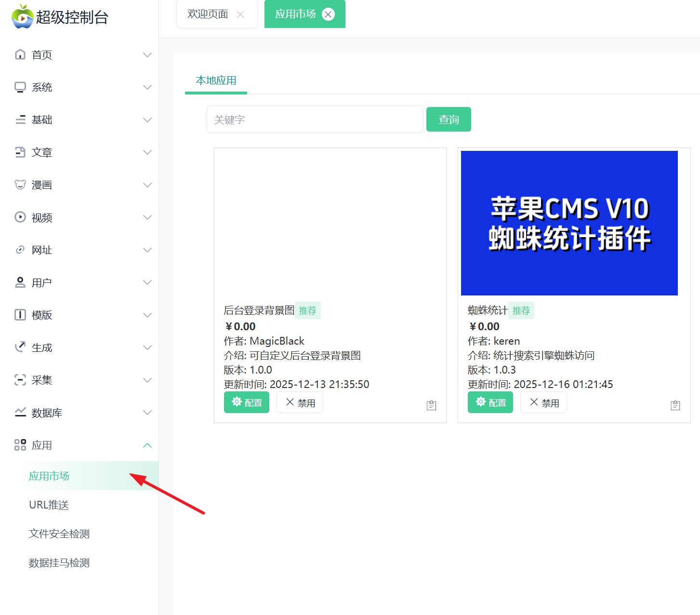Click the 后台登录背景图 plugin title
Screen dimensions: 700x615
point(259,310)
